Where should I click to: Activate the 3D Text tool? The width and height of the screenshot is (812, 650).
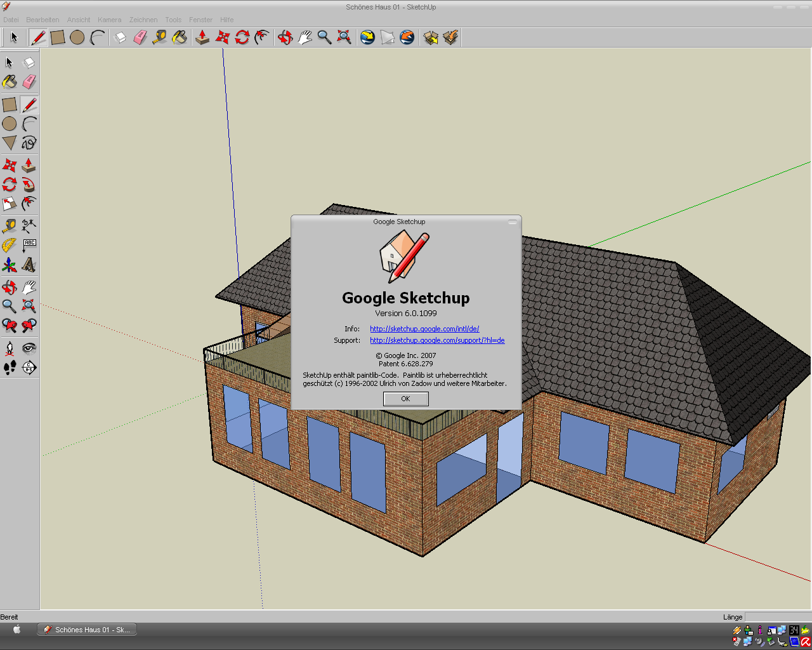29,265
